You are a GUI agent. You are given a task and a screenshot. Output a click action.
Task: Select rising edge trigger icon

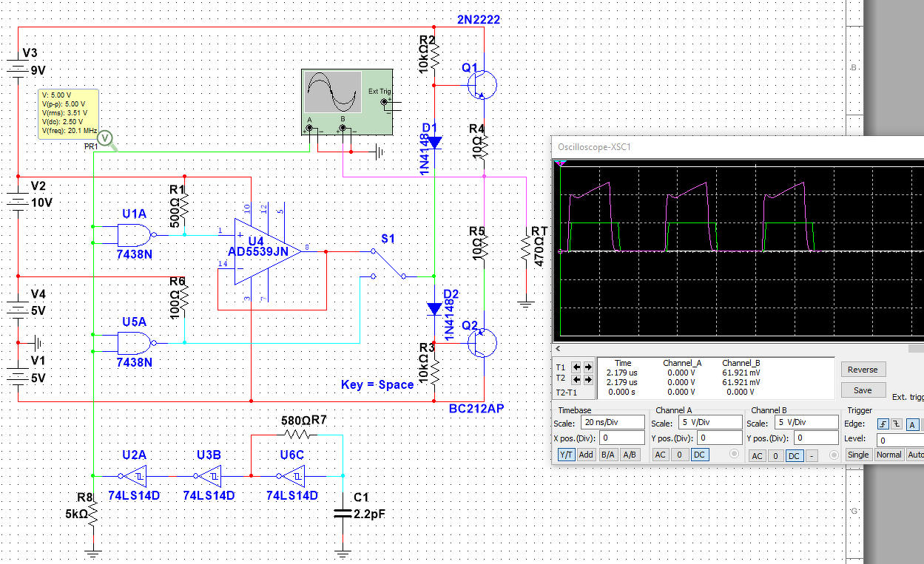click(883, 424)
